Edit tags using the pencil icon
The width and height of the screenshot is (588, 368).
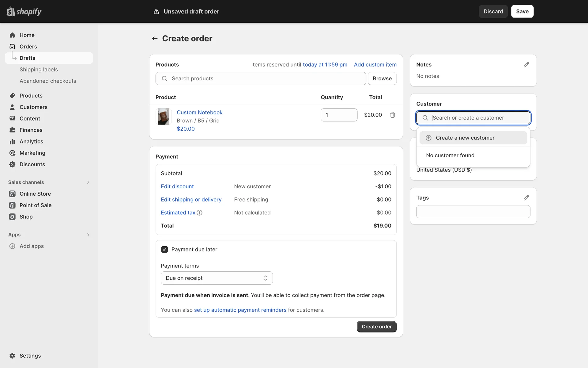[526, 198]
